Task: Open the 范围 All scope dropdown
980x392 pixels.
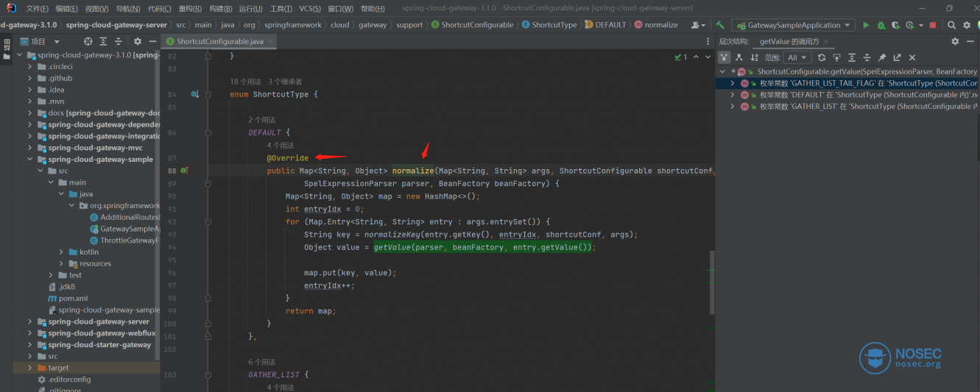Action: coord(797,57)
